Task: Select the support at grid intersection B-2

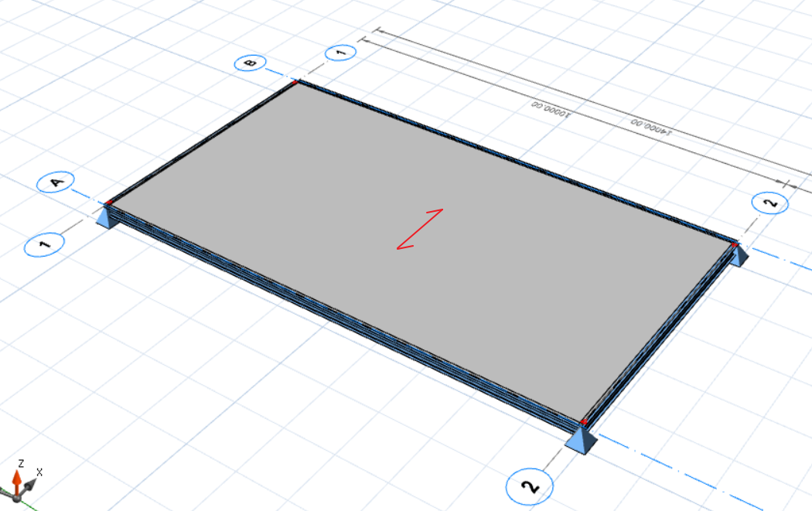Action: [x=739, y=256]
